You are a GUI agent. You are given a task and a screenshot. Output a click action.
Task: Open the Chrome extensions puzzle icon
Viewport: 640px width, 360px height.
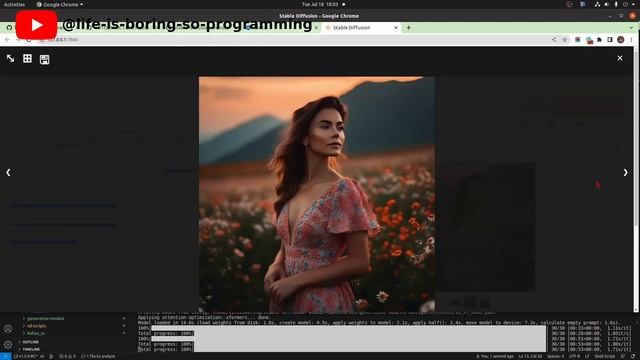click(x=599, y=40)
